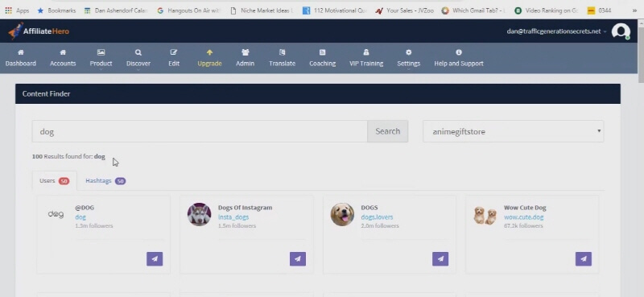
Task: Open the Translate page
Action: click(x=283, y=58)
